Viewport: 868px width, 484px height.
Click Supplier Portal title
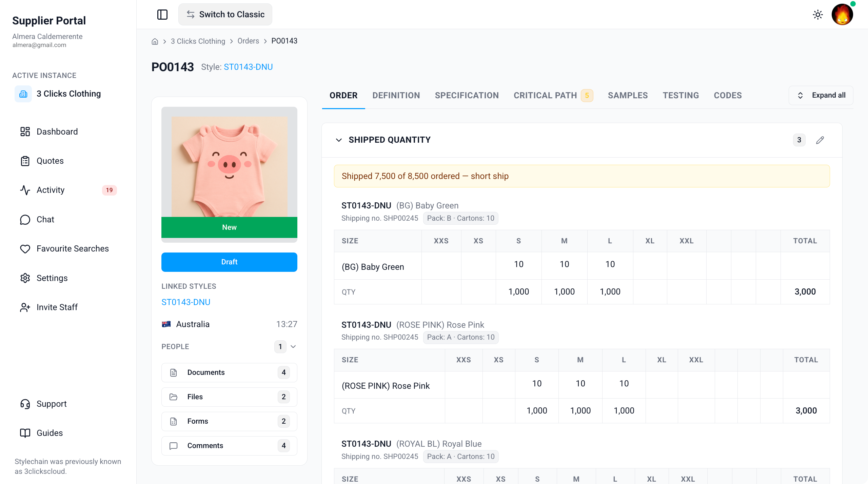coord(49,21)
